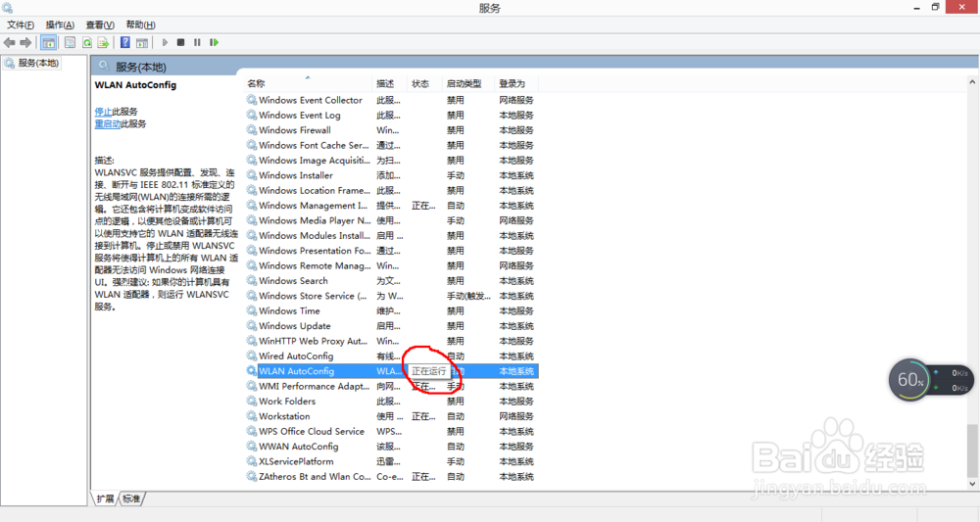980x522 pixels.
Task: Click the gear icon beside XLServicePlatform
Action: 251,461
